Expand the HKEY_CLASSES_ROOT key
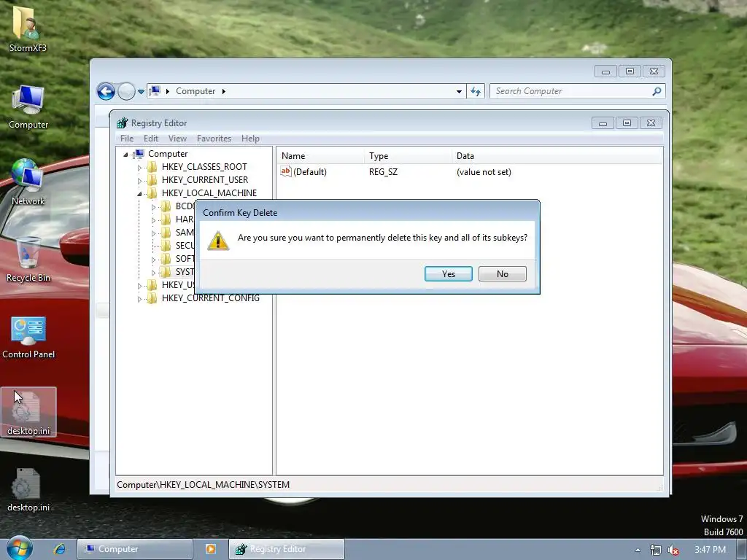The height and width of the screenshot is (560, 747). point(139,168)
